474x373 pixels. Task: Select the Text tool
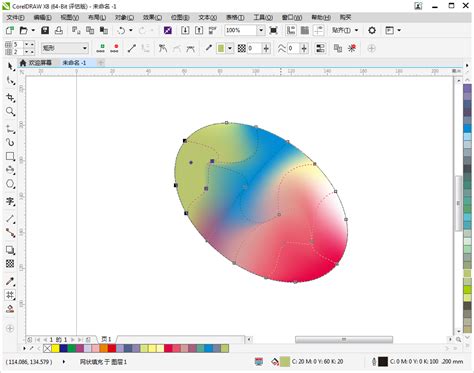(x=10, y=201)
